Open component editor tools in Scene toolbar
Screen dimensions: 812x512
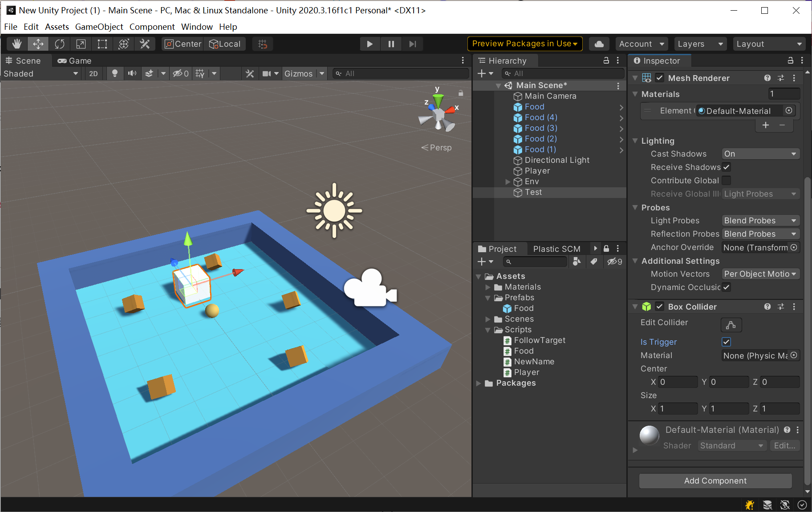(x=250, y=73)
